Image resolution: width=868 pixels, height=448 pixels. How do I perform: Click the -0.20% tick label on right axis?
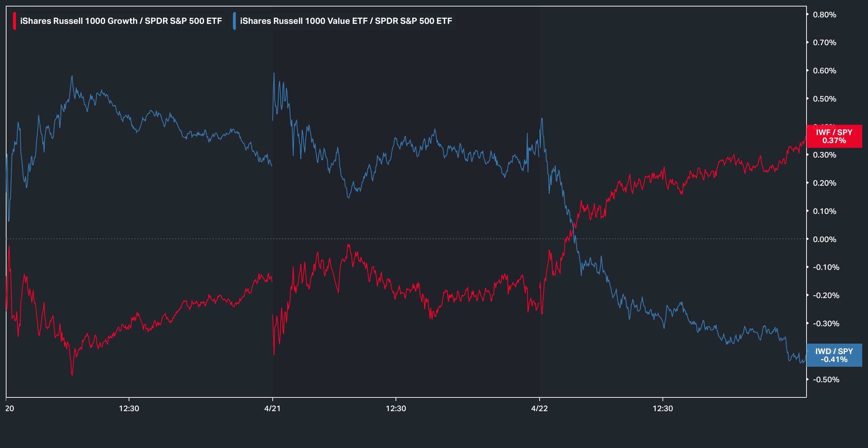(826, 295)
